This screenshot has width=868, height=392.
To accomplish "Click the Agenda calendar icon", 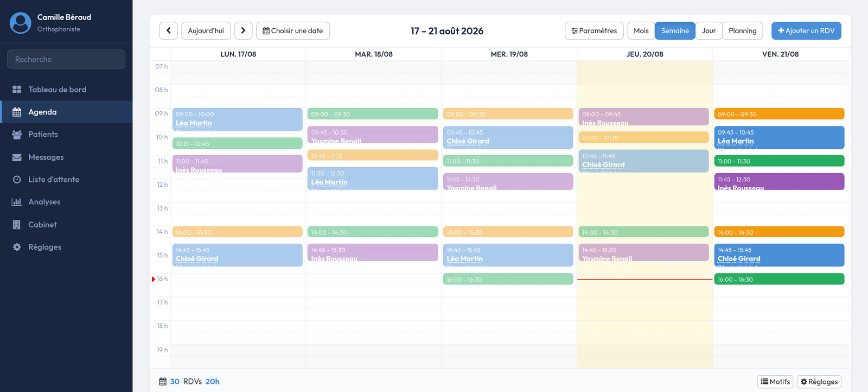I will pos(17,112).
